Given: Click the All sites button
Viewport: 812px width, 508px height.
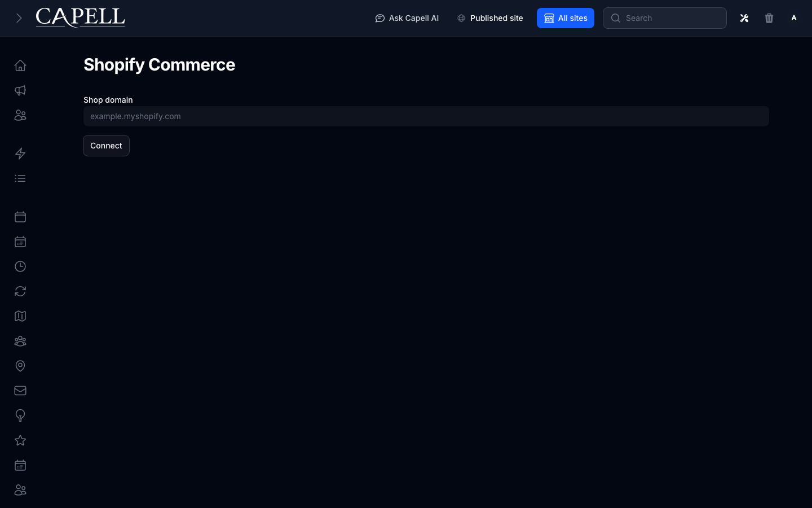Looking at the screenshot, I should point(566,18).
